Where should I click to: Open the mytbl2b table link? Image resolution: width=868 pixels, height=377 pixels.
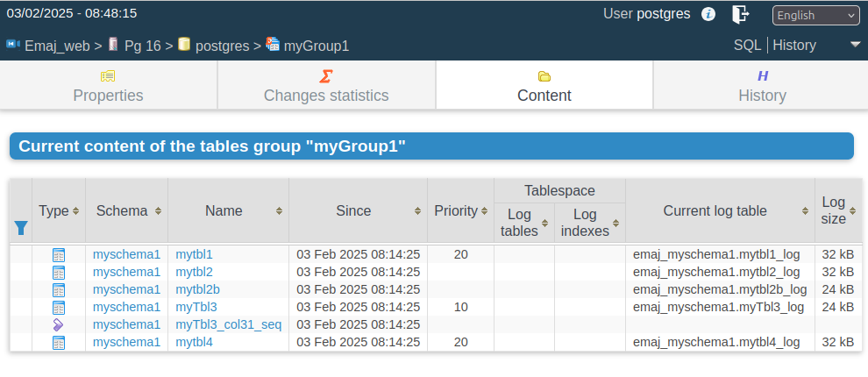(197, 289)
